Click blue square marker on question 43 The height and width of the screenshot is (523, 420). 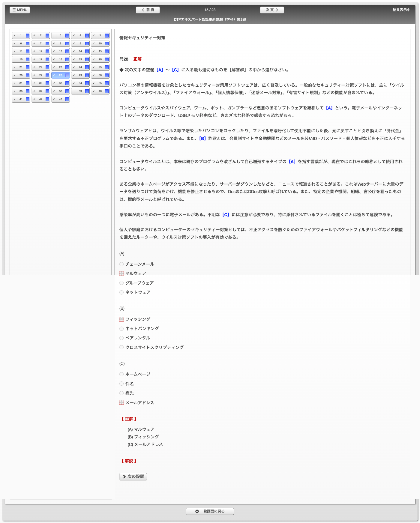(x=67, y=99)
